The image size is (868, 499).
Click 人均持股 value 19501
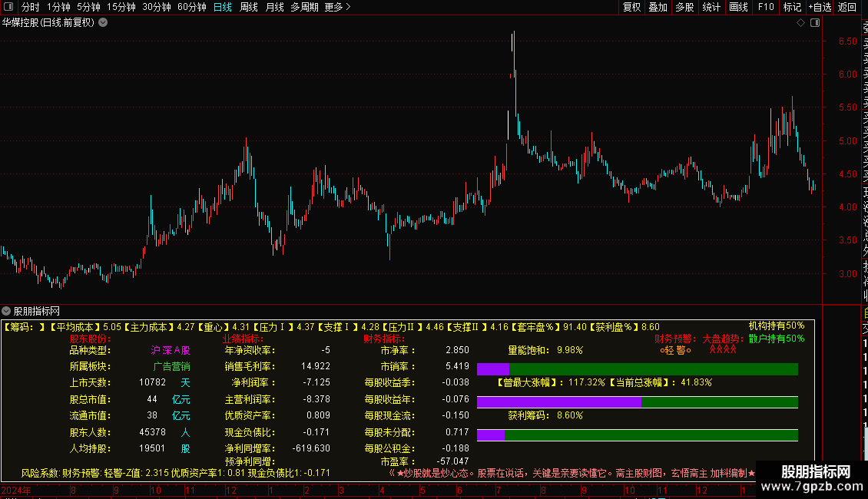[x=152, y=448]
